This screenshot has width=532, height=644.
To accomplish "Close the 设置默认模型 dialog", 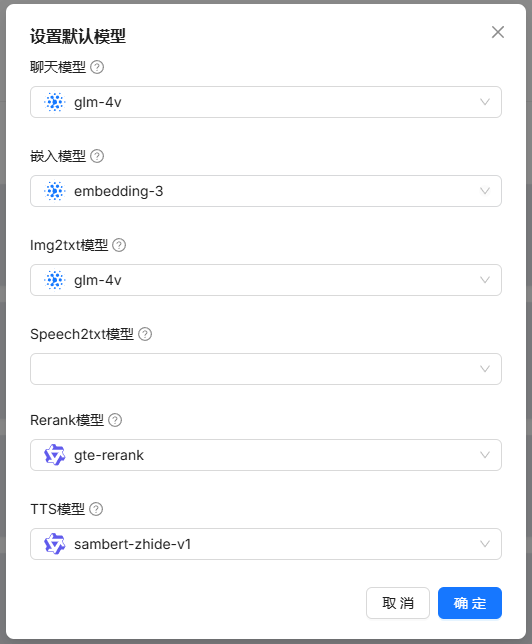I will click(x=498, y=32).
